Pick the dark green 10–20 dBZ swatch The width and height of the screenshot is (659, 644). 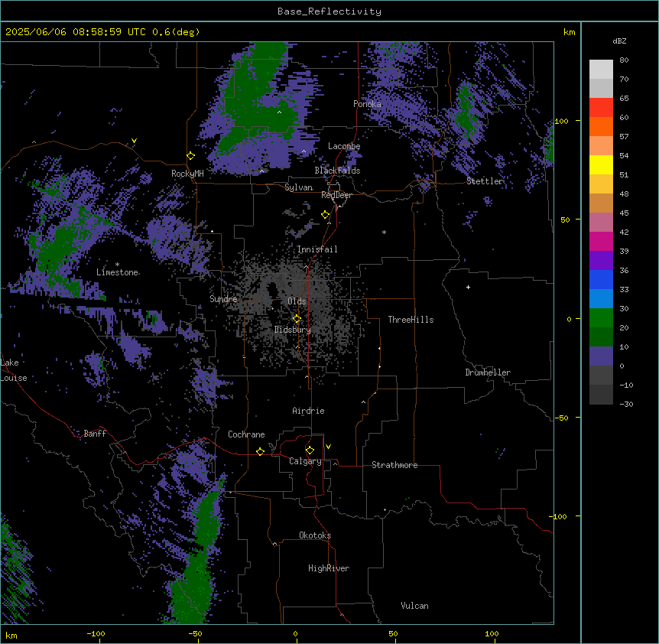(x=601, y=337)
